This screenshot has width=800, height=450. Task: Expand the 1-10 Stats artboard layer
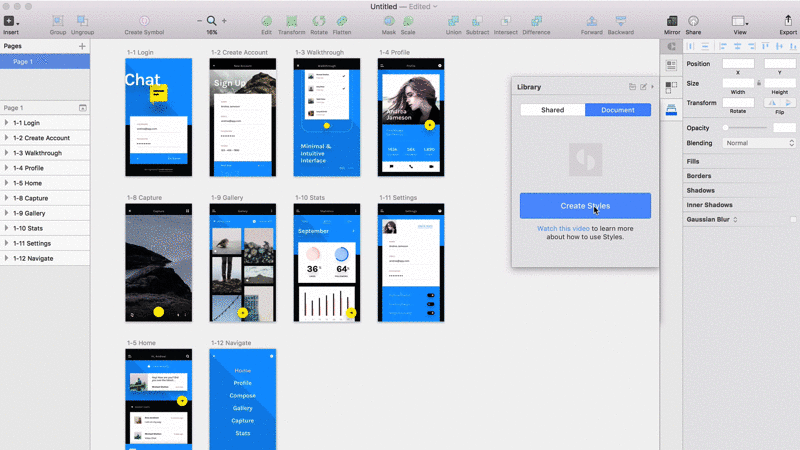click(x=7, y=228)
